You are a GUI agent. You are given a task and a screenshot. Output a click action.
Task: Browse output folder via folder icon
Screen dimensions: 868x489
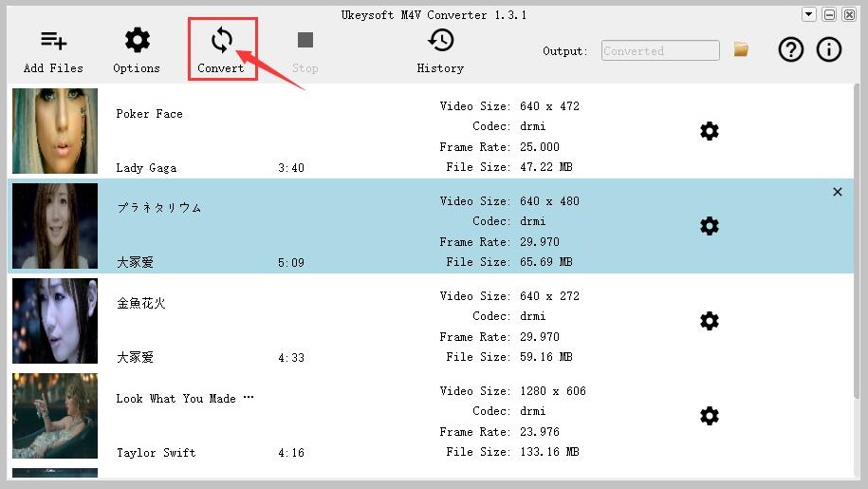[x=741, y=49]
